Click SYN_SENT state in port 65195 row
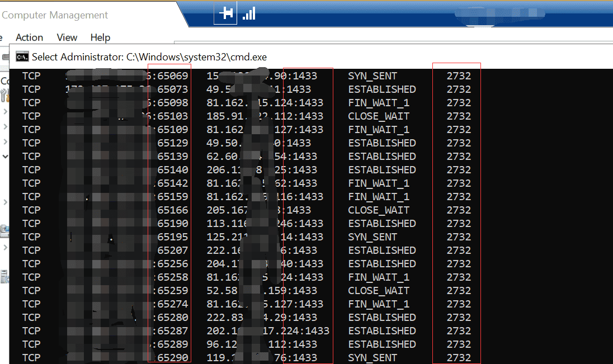The image size is (613, 364). 372,237
